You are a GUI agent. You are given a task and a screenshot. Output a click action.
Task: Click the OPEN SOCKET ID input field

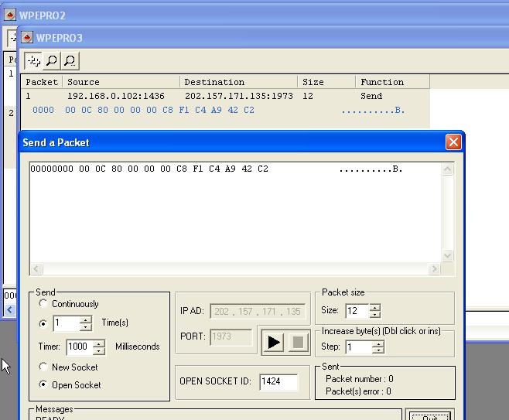(278, 381)
